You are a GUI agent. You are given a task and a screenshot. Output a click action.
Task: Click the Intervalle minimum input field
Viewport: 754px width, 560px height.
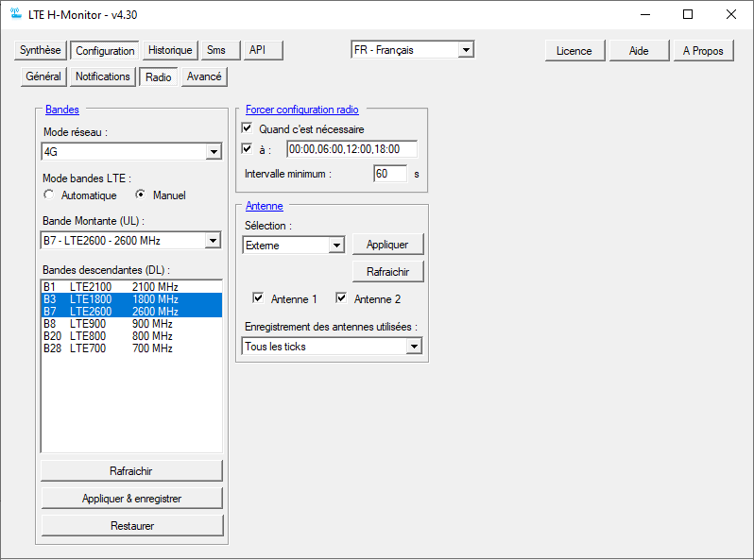(389, 174)
